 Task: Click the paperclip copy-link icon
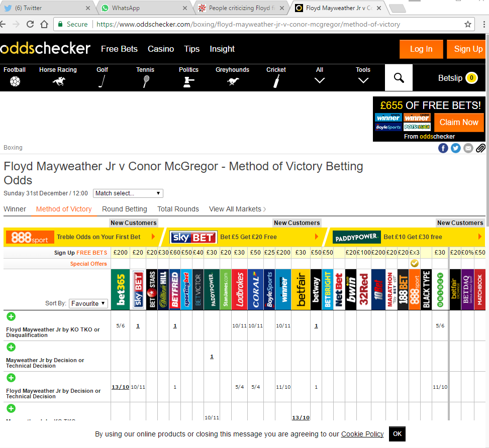click(x=480, y=148)
